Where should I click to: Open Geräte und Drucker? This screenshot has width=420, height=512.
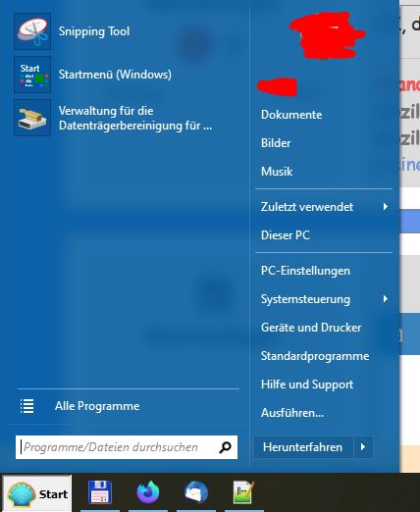[311, 328]
